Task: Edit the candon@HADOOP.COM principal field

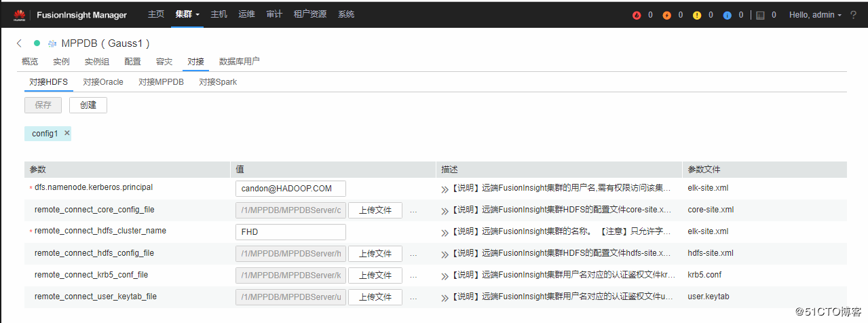Action: coord(290,189)
